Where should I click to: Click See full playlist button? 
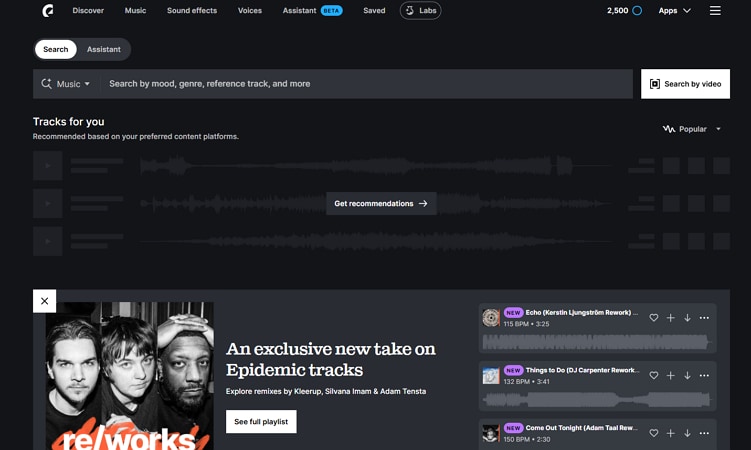[261, 421]
